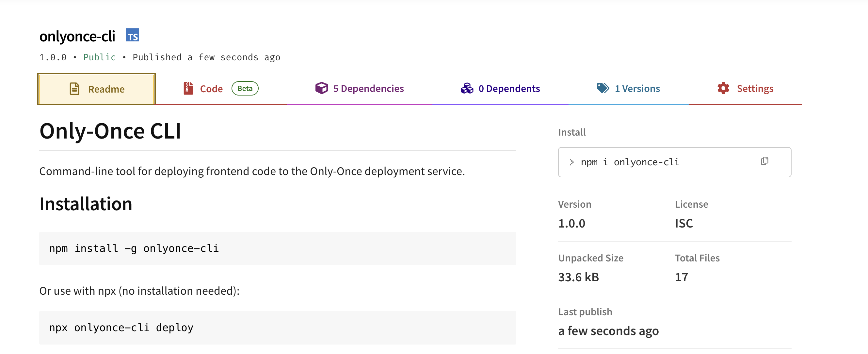This screenshot has width=868, height=354.
Task: Switch to the Code Beta tab
Action: tap(211, 89)
